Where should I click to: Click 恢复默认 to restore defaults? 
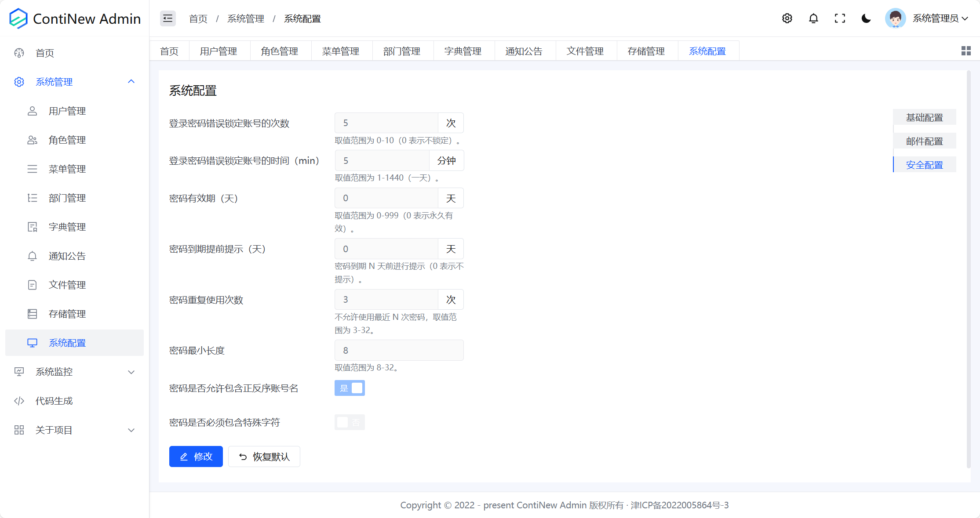[264, 456]
